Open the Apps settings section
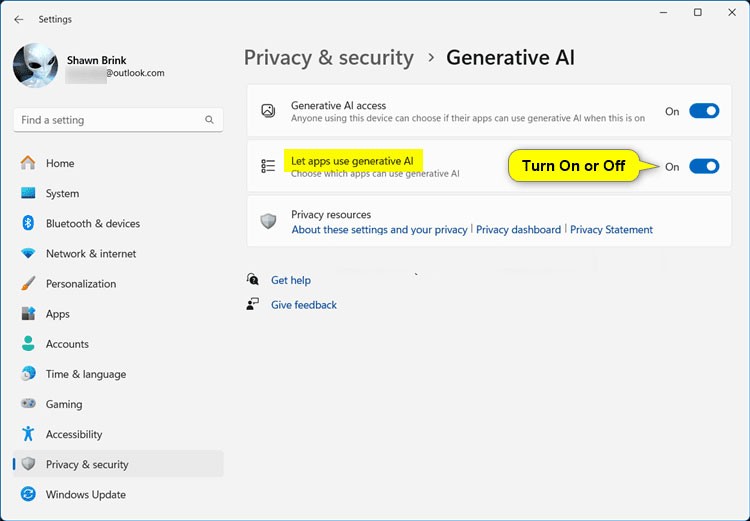Viewport: 750px width, 521px height. [x=58, y=314]
